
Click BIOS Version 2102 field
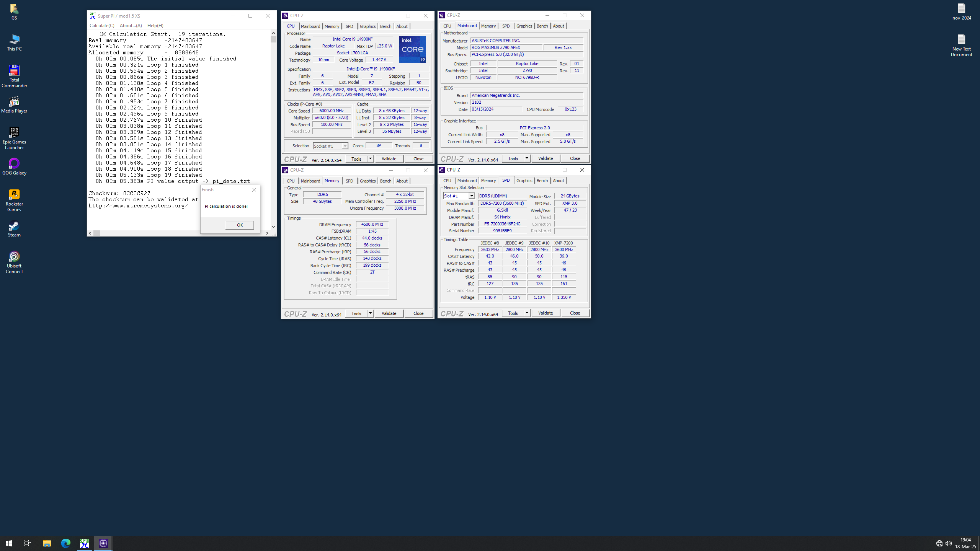527,102
